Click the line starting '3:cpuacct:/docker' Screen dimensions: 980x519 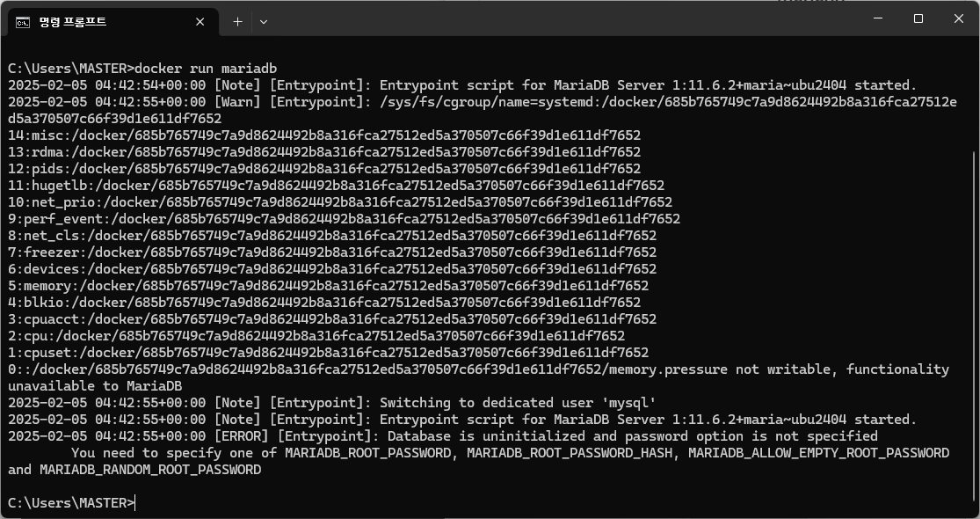click(x=332, y=319)
